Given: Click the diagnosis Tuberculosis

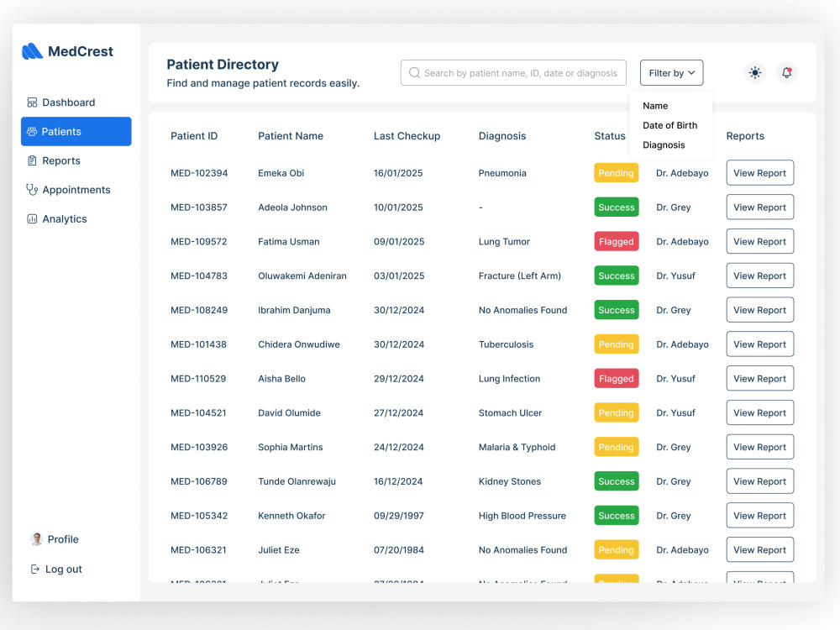Looking at the screenshot, I should [x=506, y=344].
